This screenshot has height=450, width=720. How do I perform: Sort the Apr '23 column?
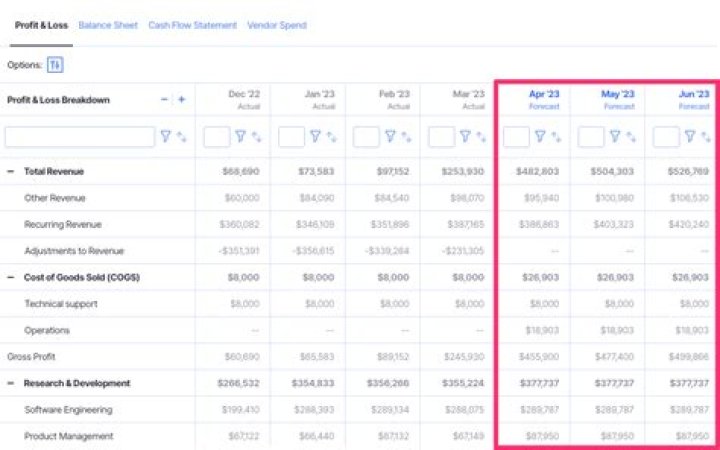(556, 137)
